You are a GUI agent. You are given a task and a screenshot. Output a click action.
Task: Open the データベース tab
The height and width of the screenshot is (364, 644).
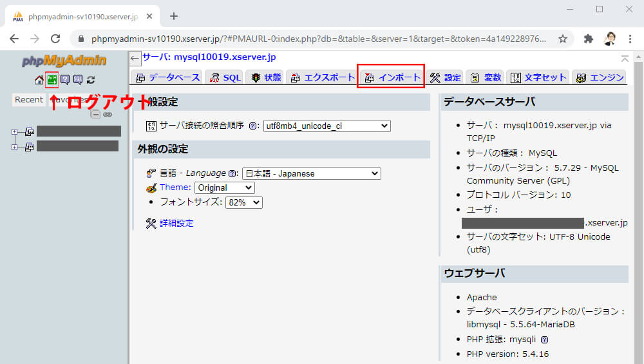pos(167,77)
